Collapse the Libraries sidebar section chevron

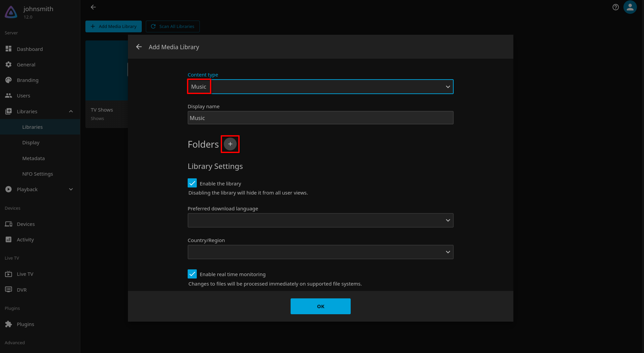(71, 111)
